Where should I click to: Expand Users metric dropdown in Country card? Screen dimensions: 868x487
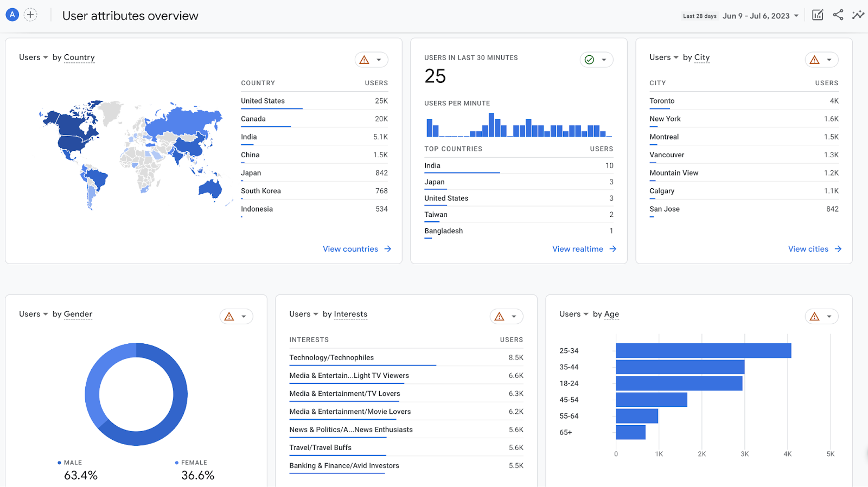click(x=34, y=57)
